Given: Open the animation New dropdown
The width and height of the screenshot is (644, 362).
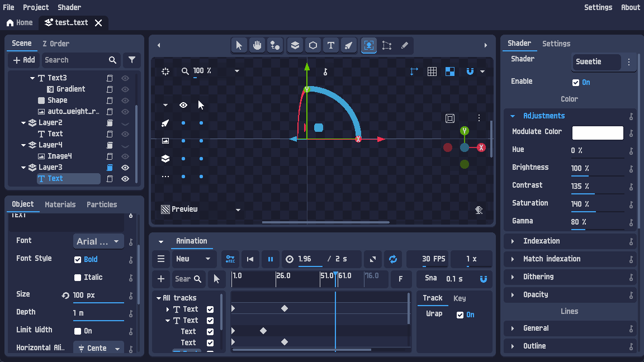Looking at the screenshot, I should (x=193, y=259).
